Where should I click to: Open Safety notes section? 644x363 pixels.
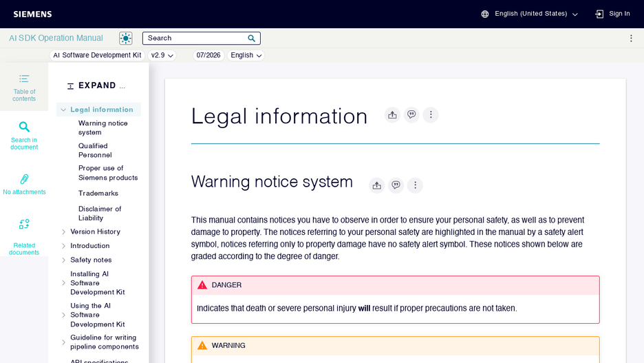pyautogui.click(x=91, y=260)
